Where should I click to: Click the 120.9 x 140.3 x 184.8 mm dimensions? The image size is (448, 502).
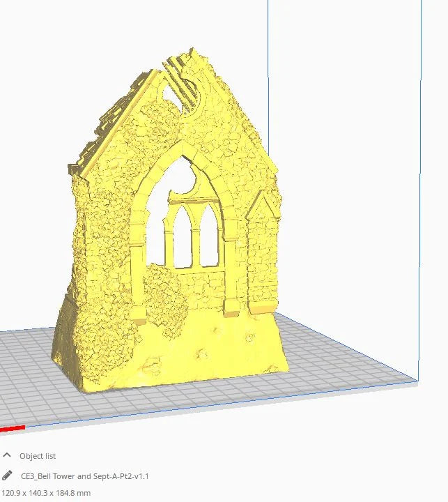[x=46, y=493]
